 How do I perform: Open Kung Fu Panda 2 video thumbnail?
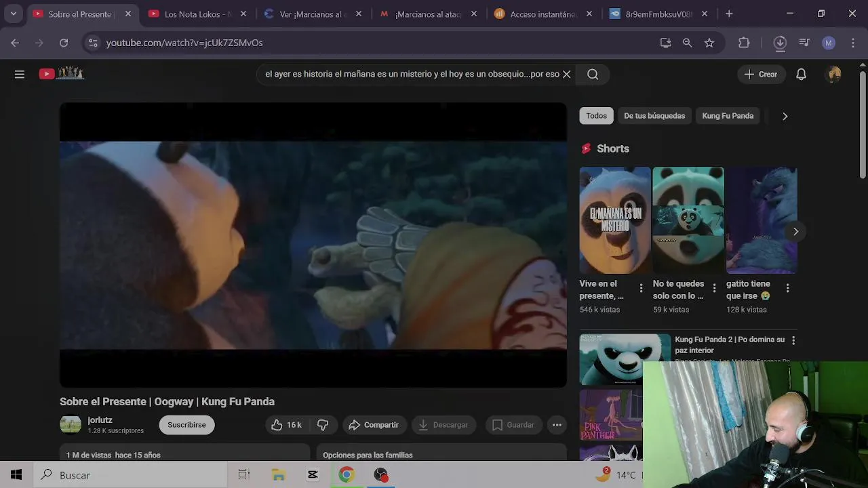click(x=625, y=359)
